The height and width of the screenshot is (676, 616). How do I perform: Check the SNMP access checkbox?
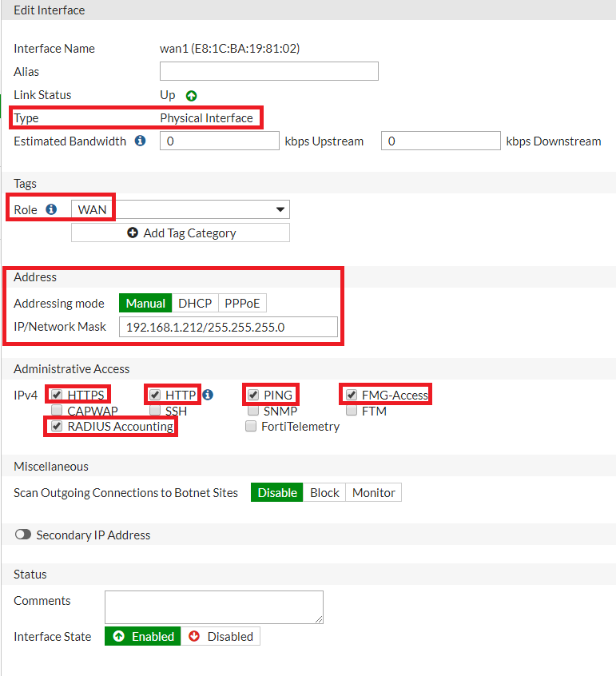pyautogui.click(x=252, y=411)
